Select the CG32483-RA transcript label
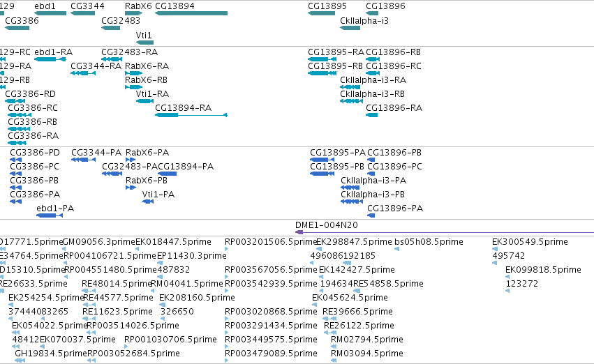Screen dimensions: 594x364 (x=130, y=52)
